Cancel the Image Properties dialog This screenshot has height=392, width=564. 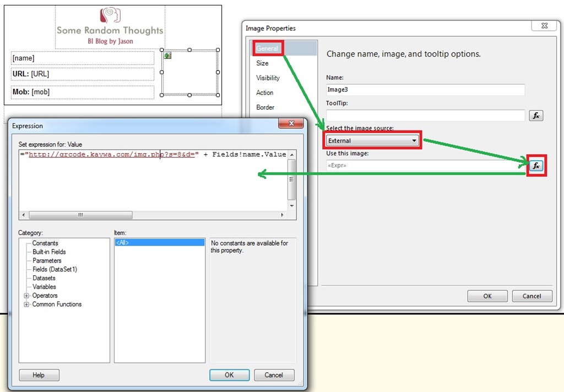532,296
